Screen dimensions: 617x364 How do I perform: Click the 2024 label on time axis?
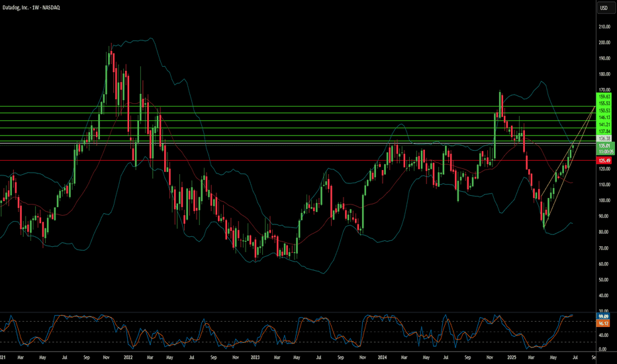(382, 357)
